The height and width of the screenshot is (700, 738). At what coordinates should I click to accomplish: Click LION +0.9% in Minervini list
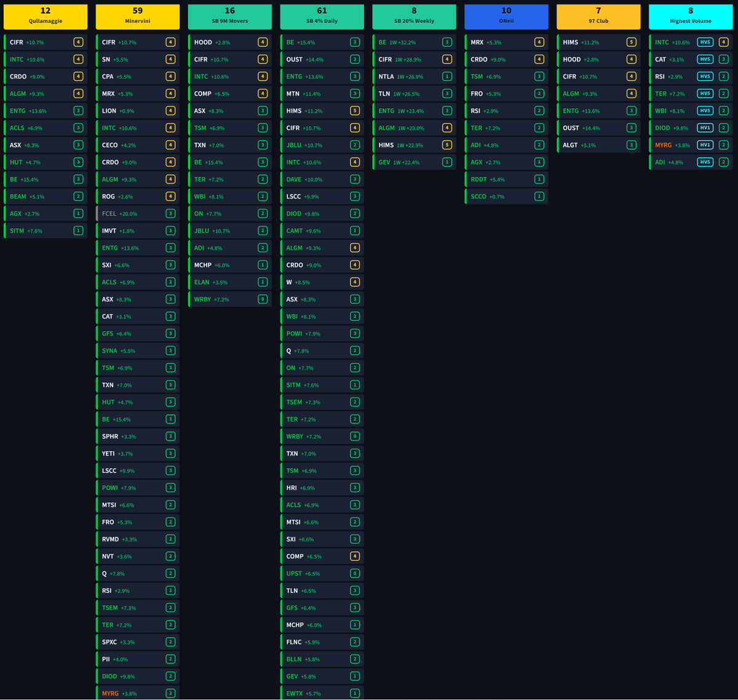pos(138,111)
